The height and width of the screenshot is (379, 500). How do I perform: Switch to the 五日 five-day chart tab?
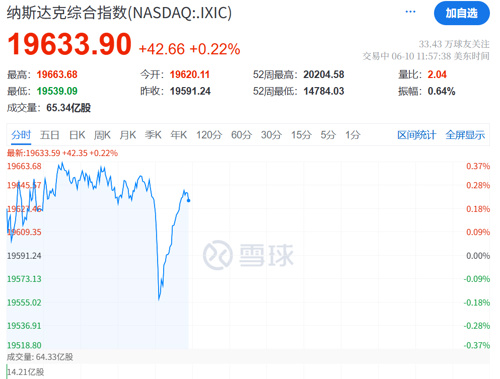(x=50, y=135)
